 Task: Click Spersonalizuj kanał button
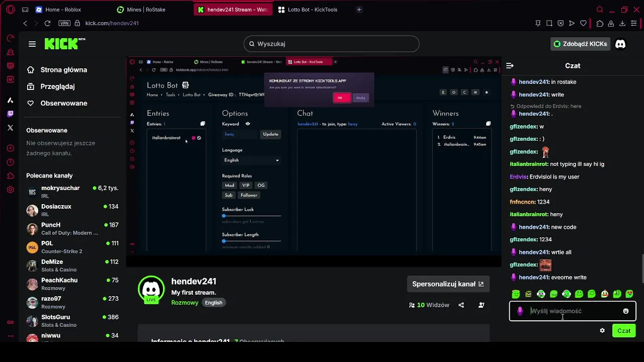pos(448,284)
